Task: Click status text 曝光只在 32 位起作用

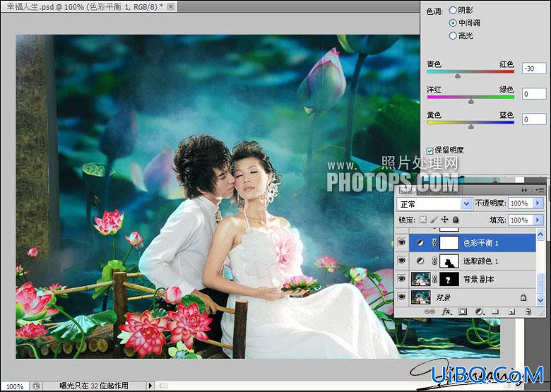Action: coord(94,386)
